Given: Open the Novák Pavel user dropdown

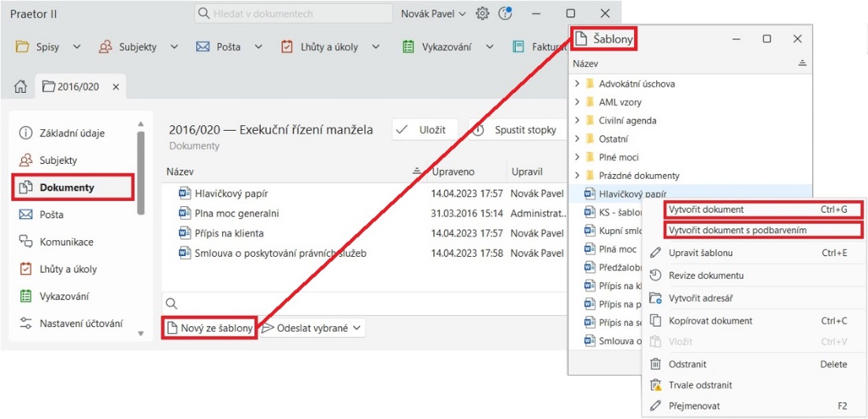Looking at the screenshot, I should [433, 14].
